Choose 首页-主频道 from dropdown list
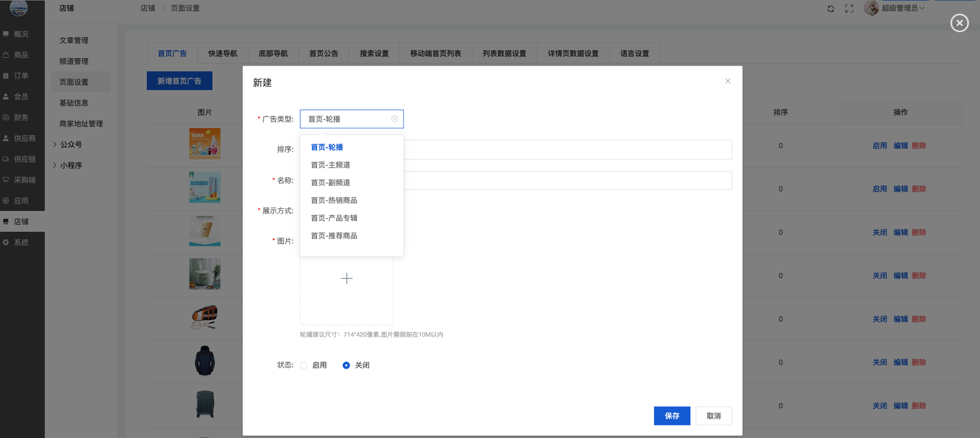Image resolution: width=980 pixels, height=438 pixels. click(330, 165)
